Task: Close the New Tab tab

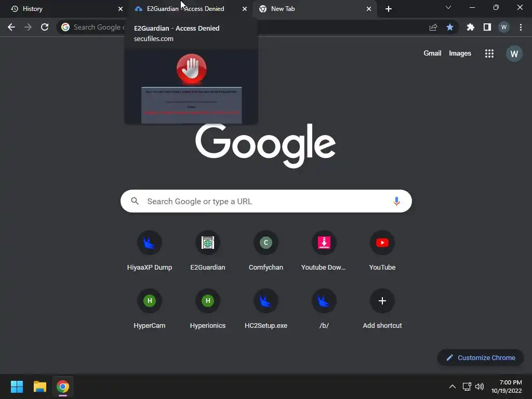Action: tap(369, 9)
